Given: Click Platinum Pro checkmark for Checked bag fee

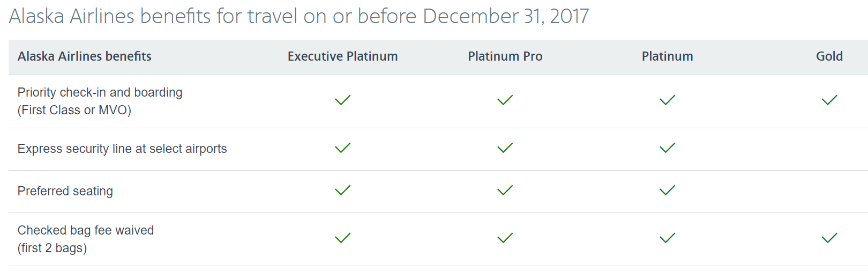Looking at the screenshot, I should (505, 238).
